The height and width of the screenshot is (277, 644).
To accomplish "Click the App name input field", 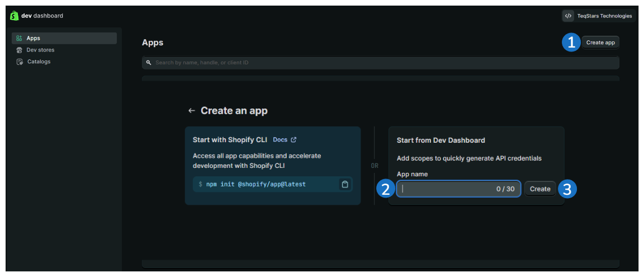I will coord(459,189).
